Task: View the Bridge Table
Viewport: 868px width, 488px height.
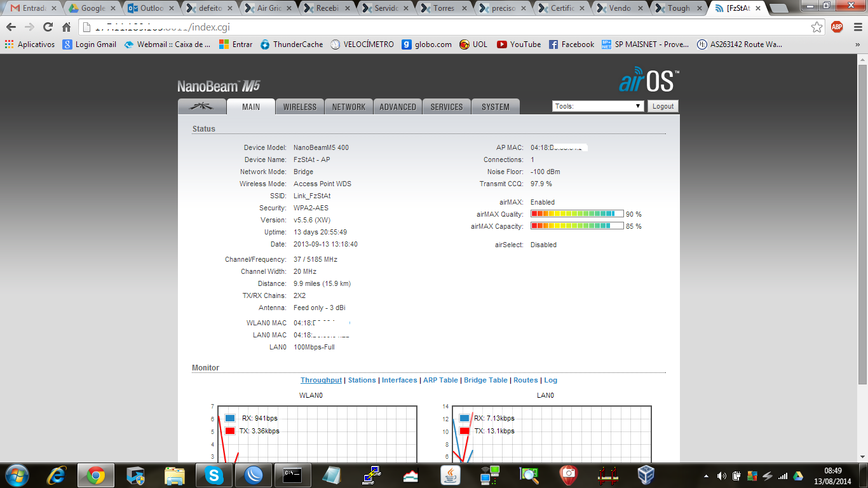Action: [485, 380]
